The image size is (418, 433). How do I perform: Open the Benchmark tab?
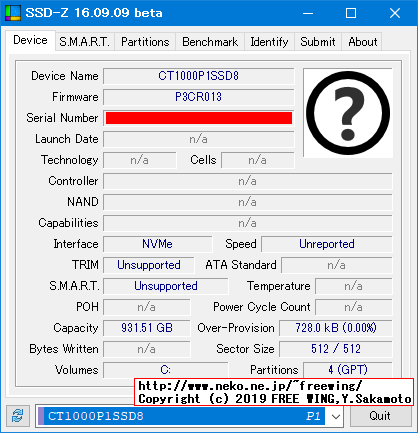[210, 42]
